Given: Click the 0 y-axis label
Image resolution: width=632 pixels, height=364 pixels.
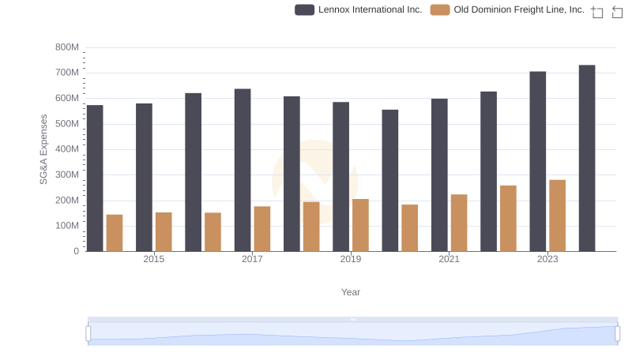Looking at the screenshot, I should [76, 251].
